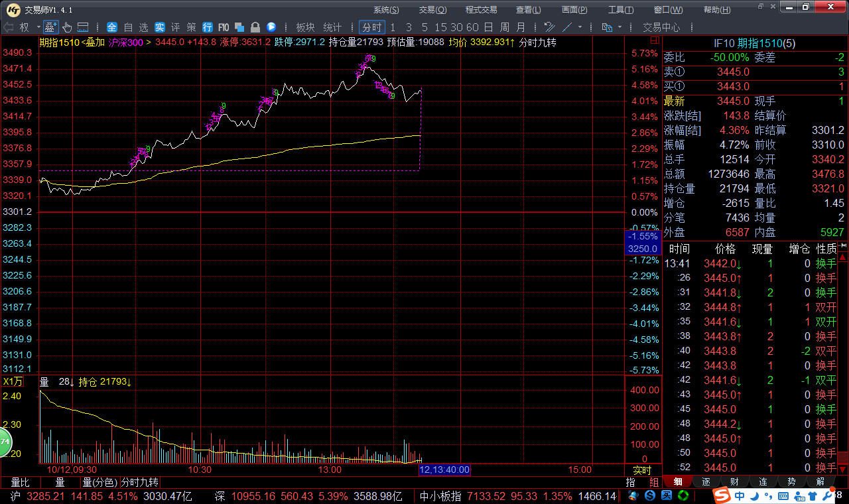Expand the copy tool dropdown arrow

point(620,28)
